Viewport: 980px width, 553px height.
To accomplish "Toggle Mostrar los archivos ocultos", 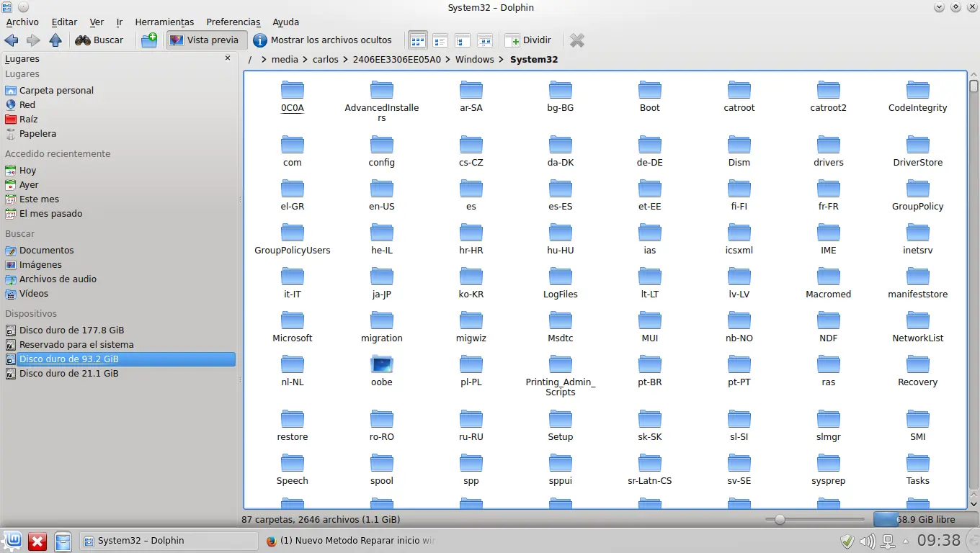I will coord(322,40).
